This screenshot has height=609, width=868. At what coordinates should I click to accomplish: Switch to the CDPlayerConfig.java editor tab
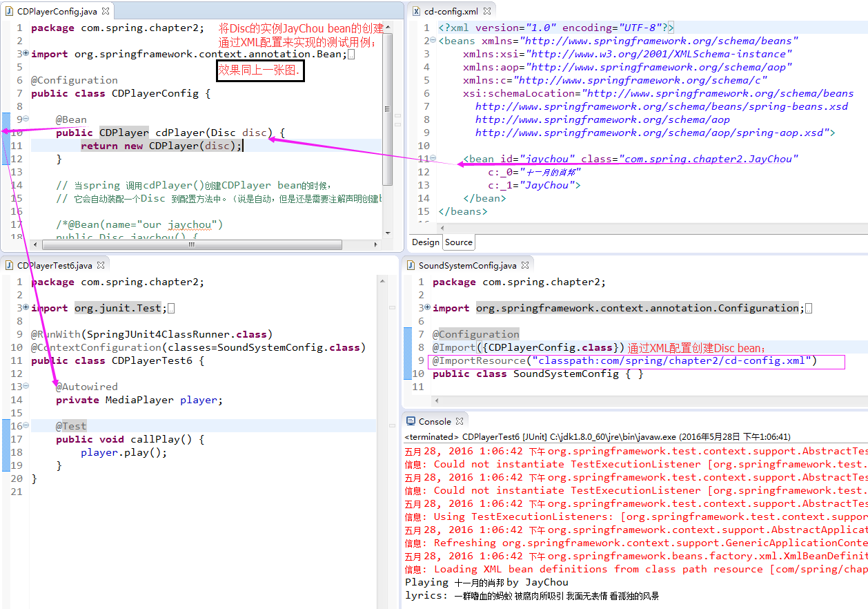[x=57, y=11]
